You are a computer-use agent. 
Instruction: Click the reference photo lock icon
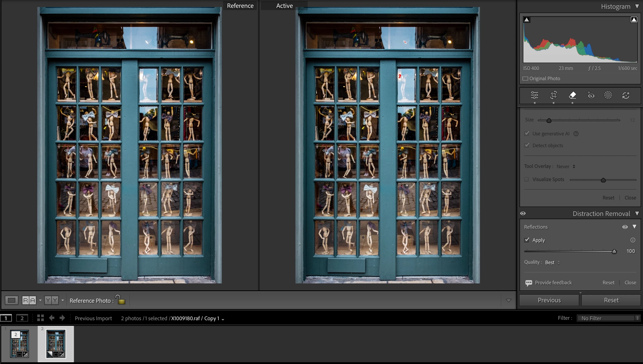[121, 299]
